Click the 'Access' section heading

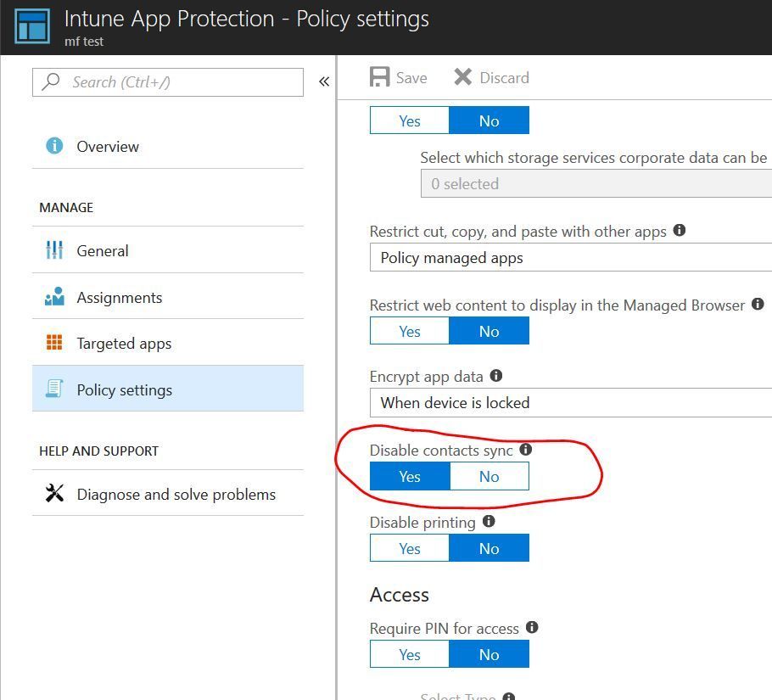click(400, 595)
